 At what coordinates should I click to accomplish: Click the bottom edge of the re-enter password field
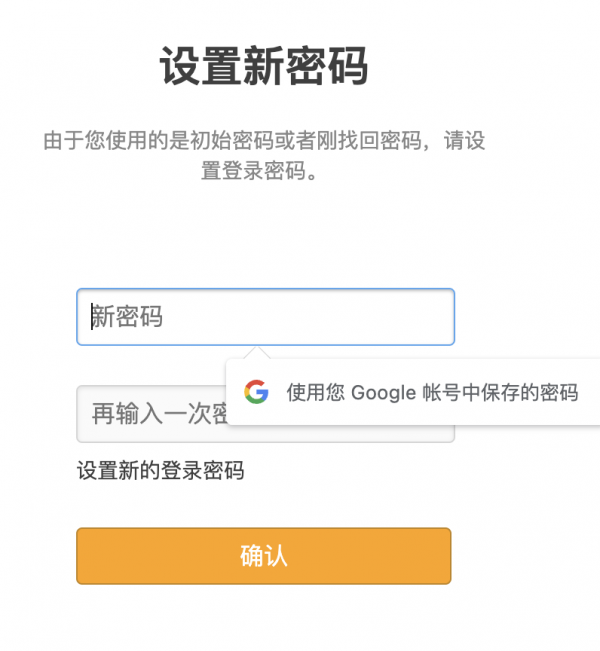tap(266, 441)
